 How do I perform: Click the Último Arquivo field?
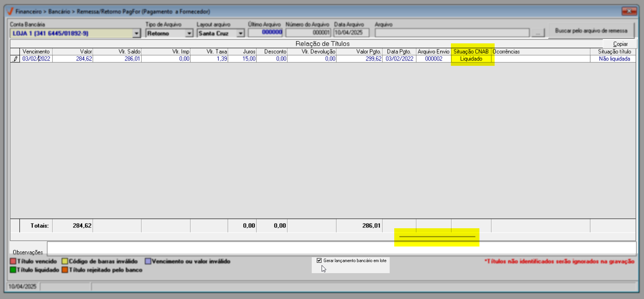pos(265,33)
